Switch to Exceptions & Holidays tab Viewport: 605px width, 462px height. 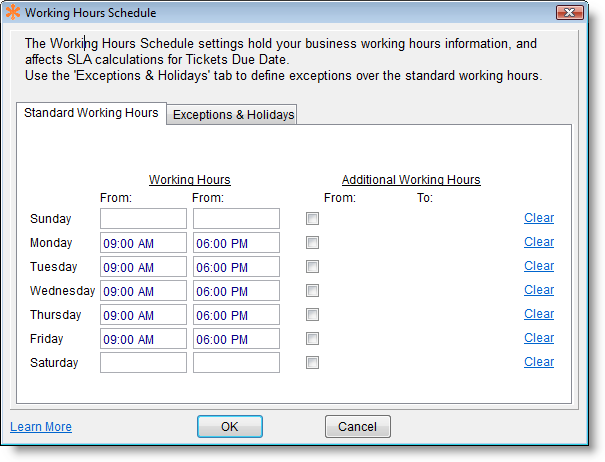[x=233, y=115]
